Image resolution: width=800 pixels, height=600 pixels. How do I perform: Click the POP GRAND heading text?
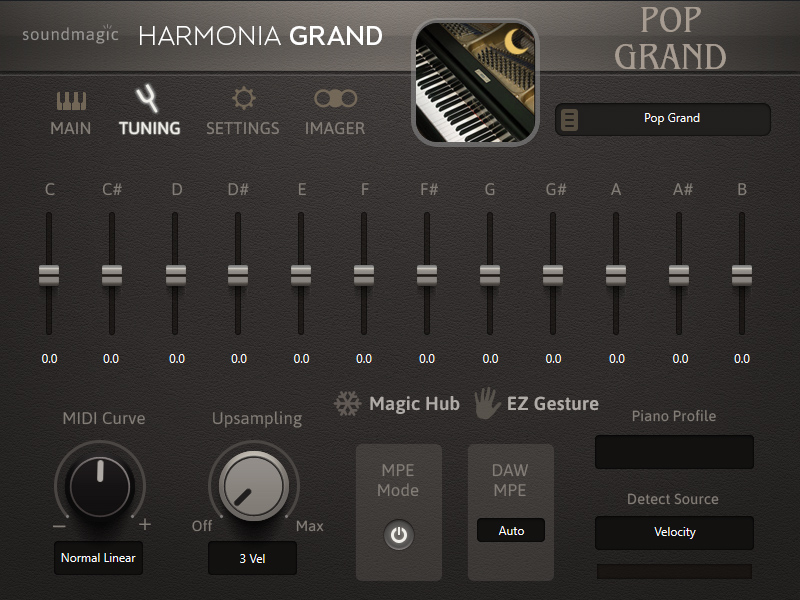point(670,38)
